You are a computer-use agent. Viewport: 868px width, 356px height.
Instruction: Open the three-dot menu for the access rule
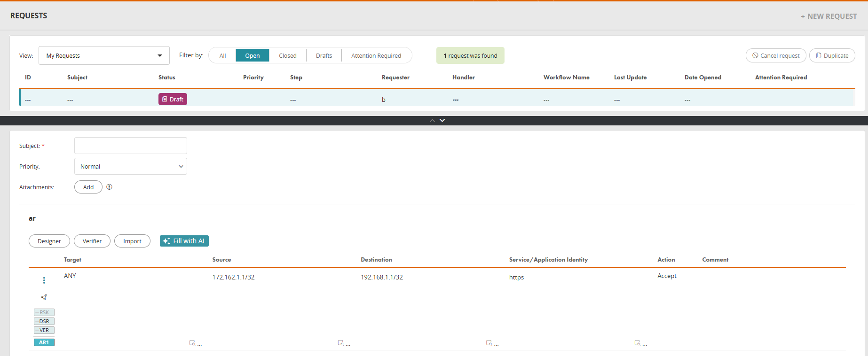[44, 280]
